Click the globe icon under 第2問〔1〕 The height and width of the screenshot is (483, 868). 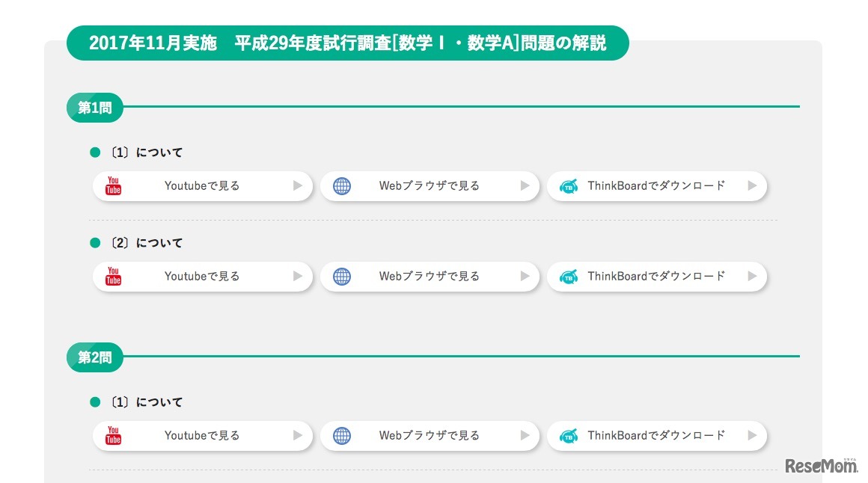pos(342,435)
